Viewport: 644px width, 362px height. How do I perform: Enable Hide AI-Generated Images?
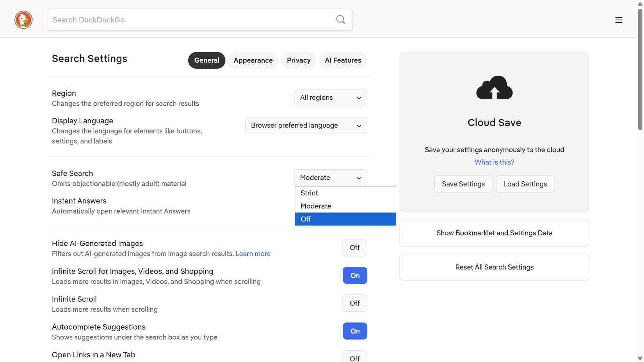pos(354,247)
